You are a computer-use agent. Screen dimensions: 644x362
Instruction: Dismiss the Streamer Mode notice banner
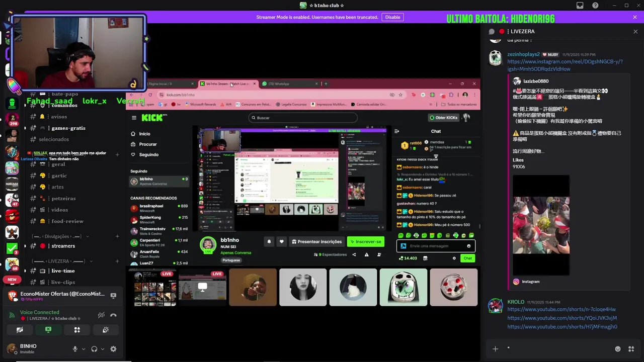(635, 17)
